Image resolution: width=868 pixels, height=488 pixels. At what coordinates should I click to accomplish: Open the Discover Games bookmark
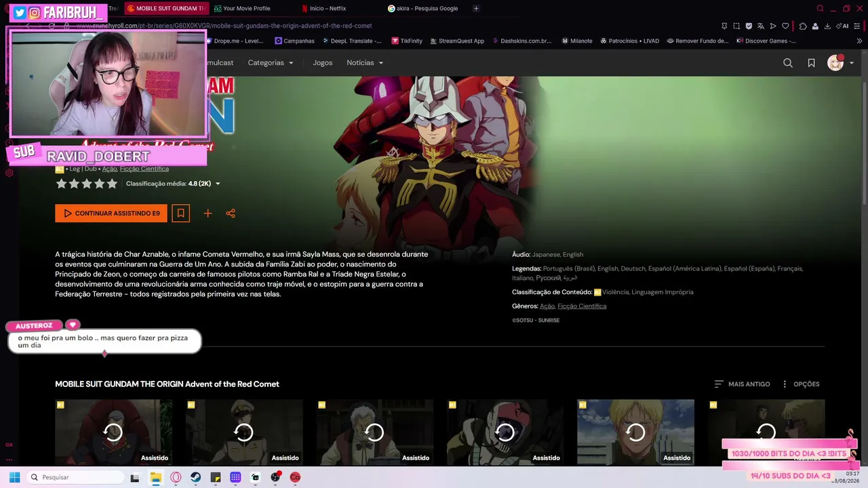(766, 41)
